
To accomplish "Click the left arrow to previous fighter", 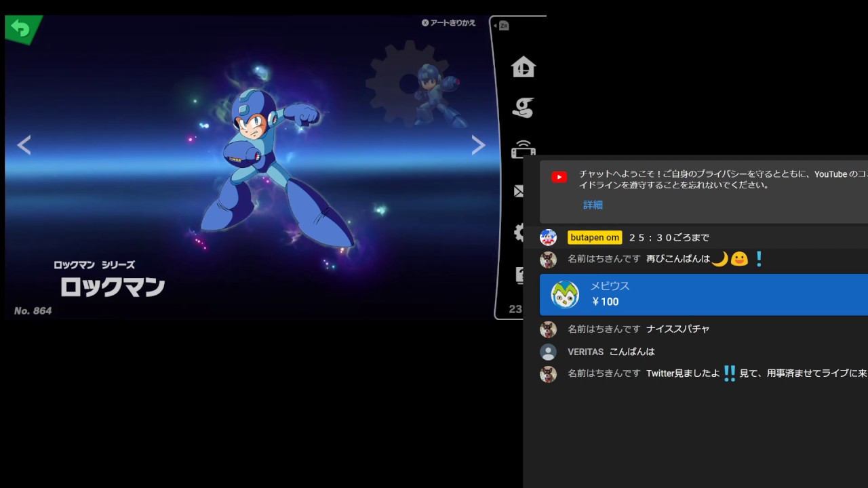I will 24,145.
